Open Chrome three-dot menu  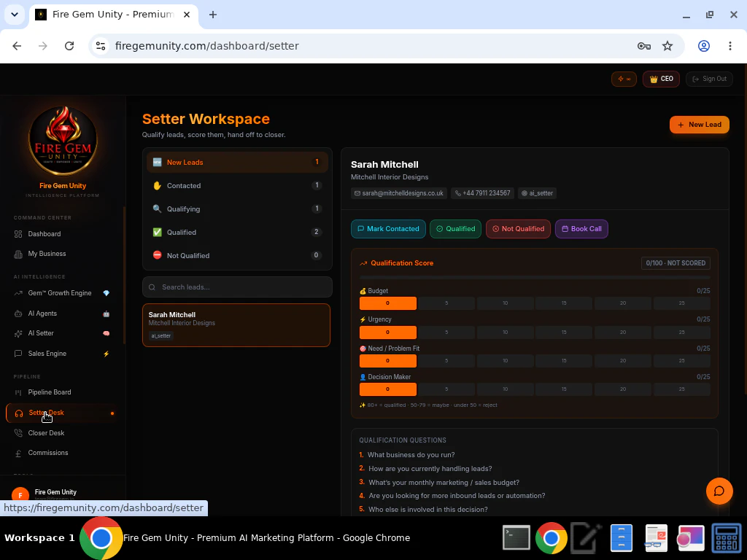tap(729, 46)
